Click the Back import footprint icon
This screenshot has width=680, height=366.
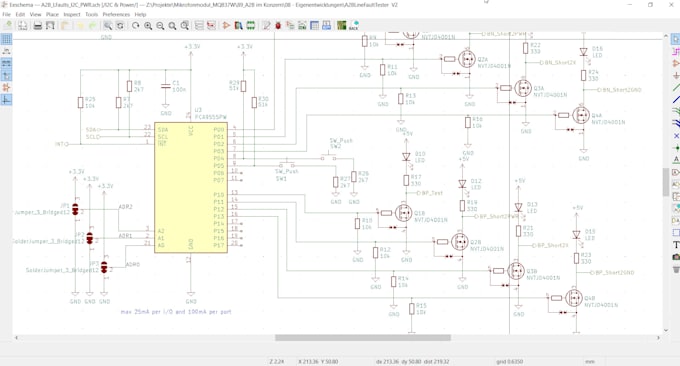point(354,26)
